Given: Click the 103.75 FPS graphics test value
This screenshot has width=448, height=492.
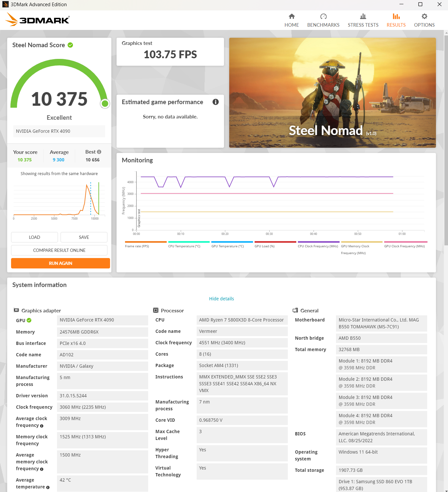Looking at the screenshot, I should click(170, 54).
